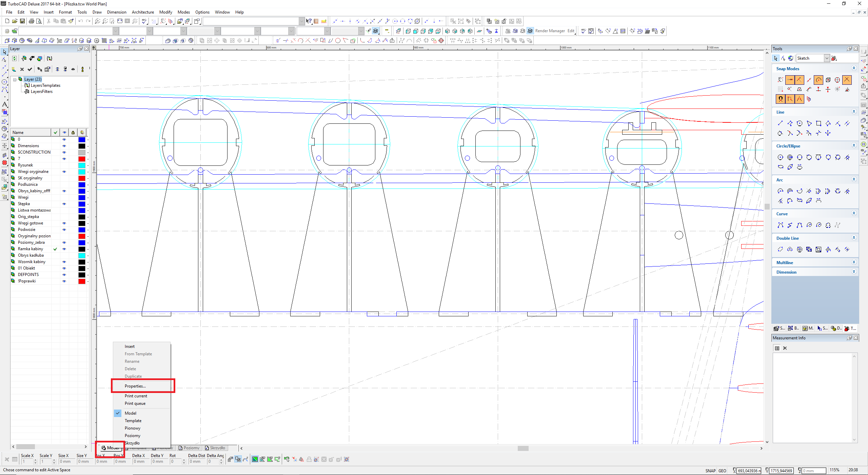Click the Undo arrow icon
Screen dimensions: 868x475
click(x=80, y=21)
